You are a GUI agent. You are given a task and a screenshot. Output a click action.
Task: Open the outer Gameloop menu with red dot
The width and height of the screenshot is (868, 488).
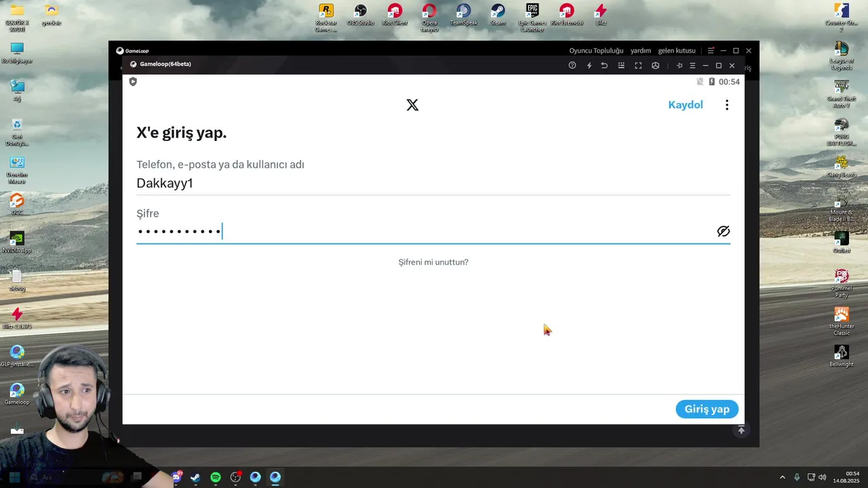click(711, 51)
